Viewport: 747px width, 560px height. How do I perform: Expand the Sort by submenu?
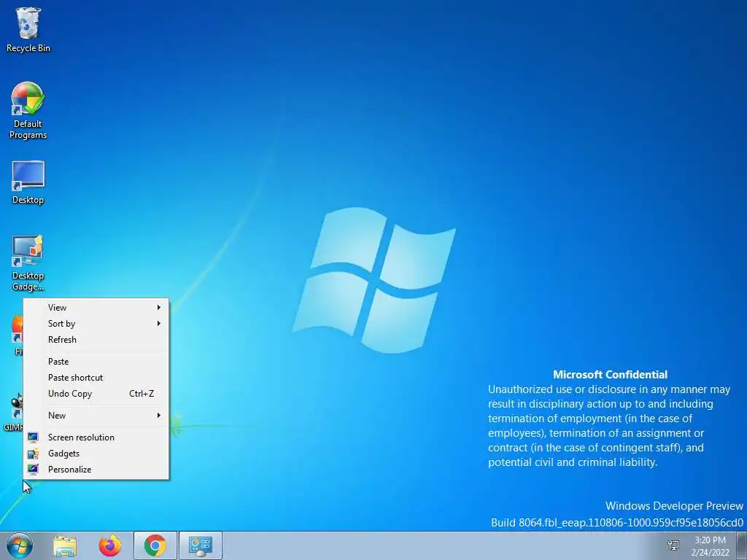96,324
